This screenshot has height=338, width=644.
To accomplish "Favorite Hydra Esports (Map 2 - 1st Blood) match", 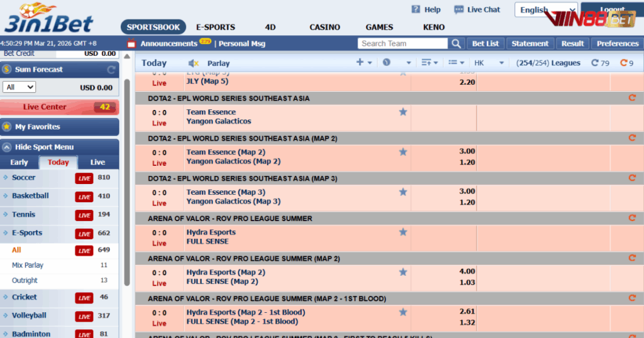I will 403,312.
